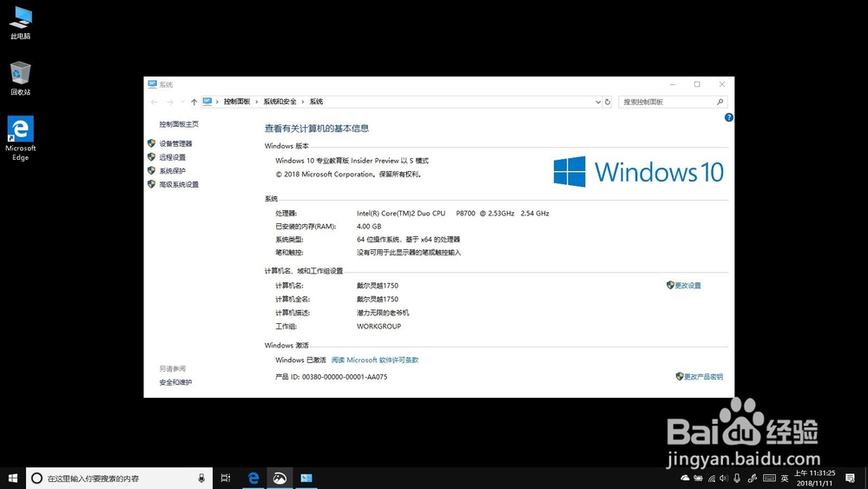Viewport: 868px width, 489px height.
Task: Launch Edge from the taskbar
Action: point(253,478)
